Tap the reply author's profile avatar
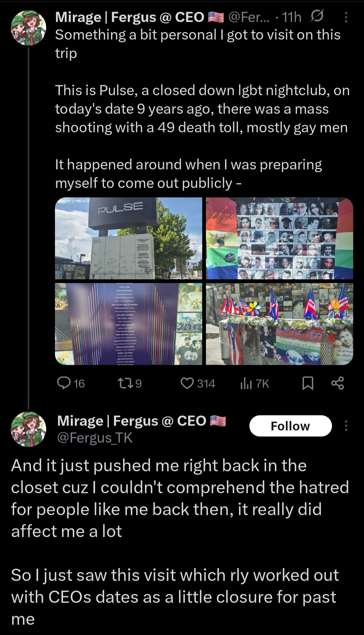 pyautogui.click(x=29, y=429)
